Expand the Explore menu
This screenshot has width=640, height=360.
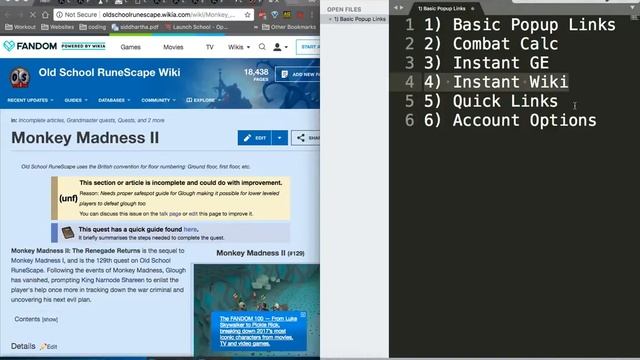(x=203, y=100)
